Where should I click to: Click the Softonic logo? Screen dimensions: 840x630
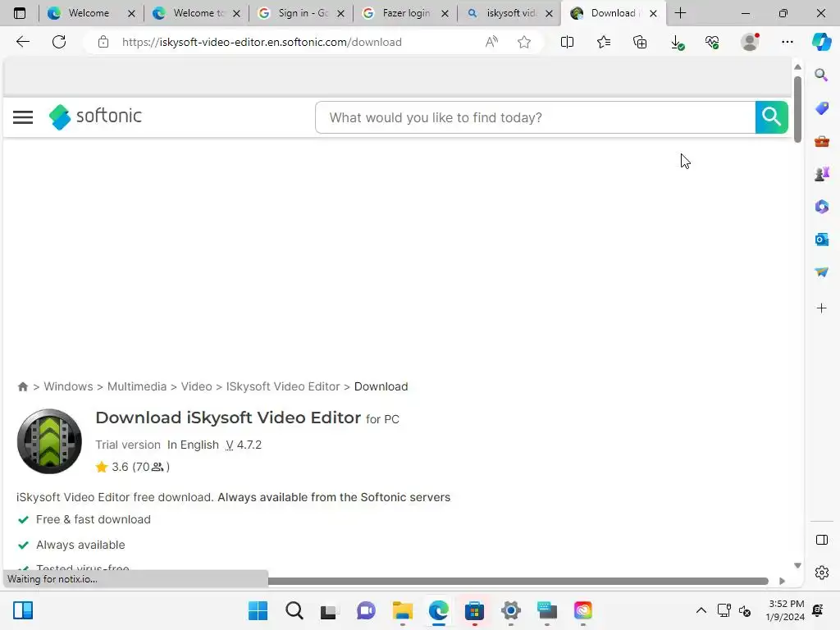click(95, 116)
